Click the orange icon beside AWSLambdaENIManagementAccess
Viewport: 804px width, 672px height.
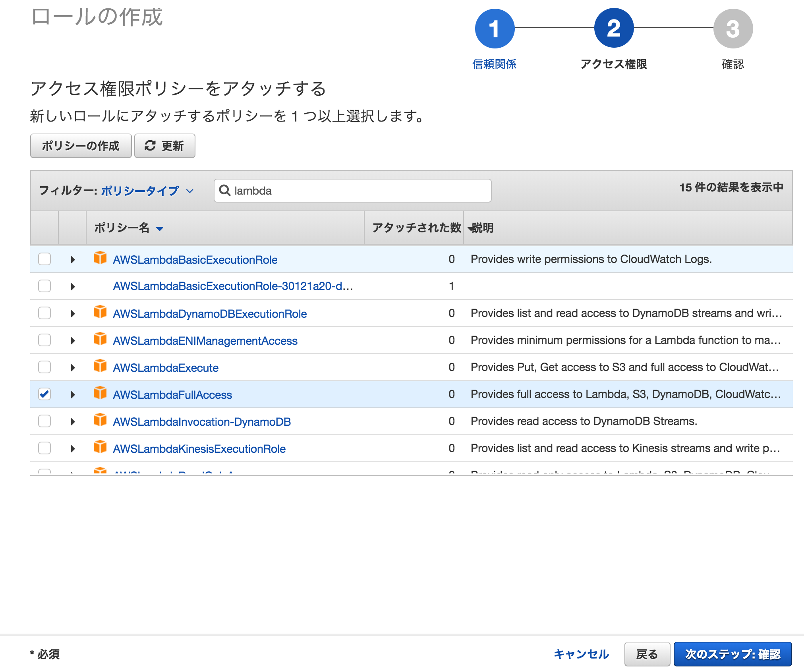(x=100, y=339)
